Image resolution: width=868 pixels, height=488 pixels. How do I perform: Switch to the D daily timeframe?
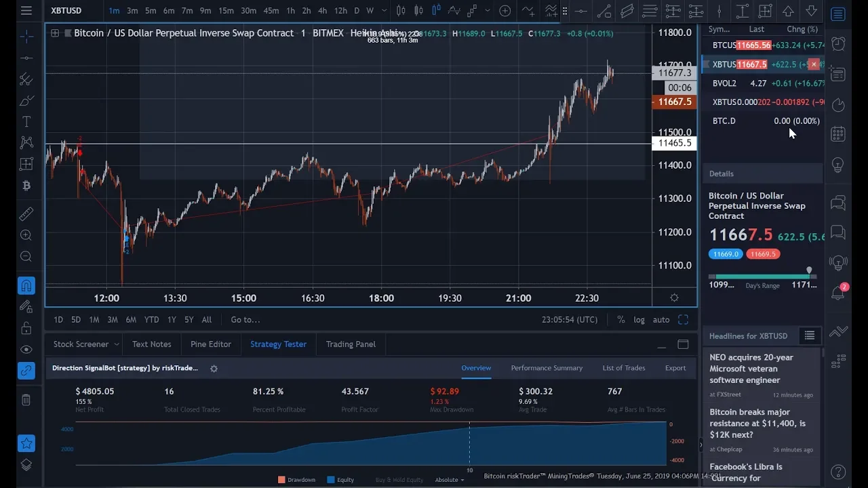(357, 10)
